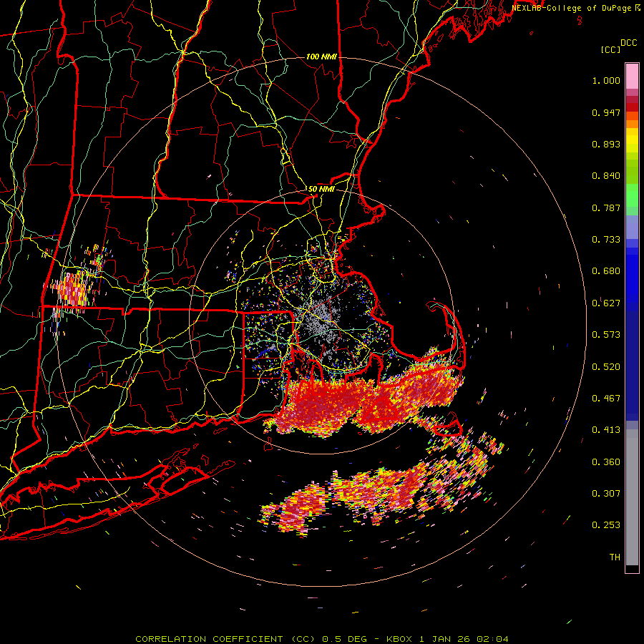644x644 pixels.
Task: Select the 0.680 scale value
Action: (606, 271)
